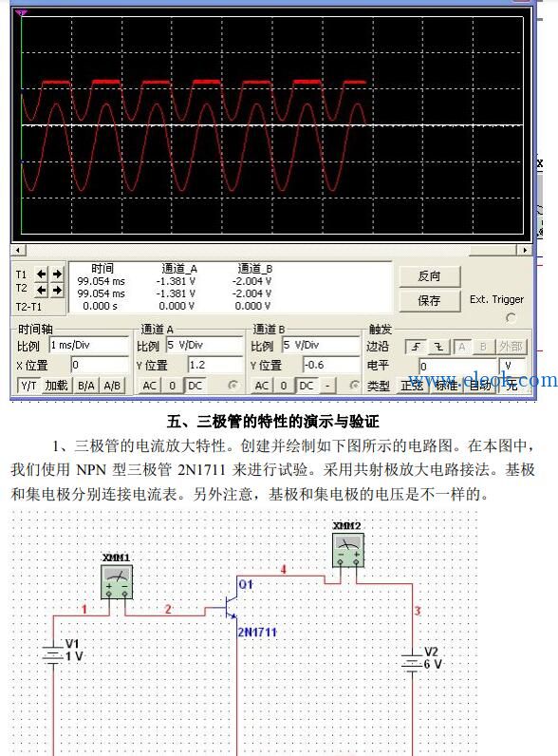Switch display to Y/T mode
Screen dimensions: 558x756
click(x=28, y=386)
